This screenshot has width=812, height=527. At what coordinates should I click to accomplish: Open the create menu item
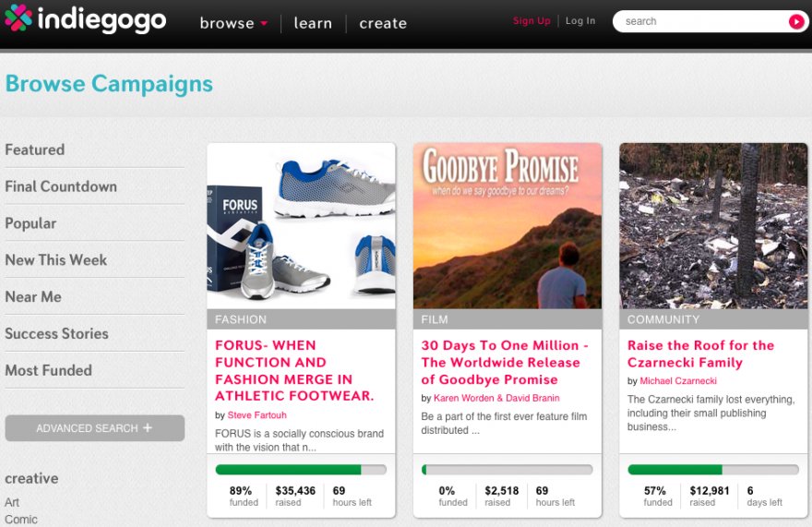tap(383, 23)
